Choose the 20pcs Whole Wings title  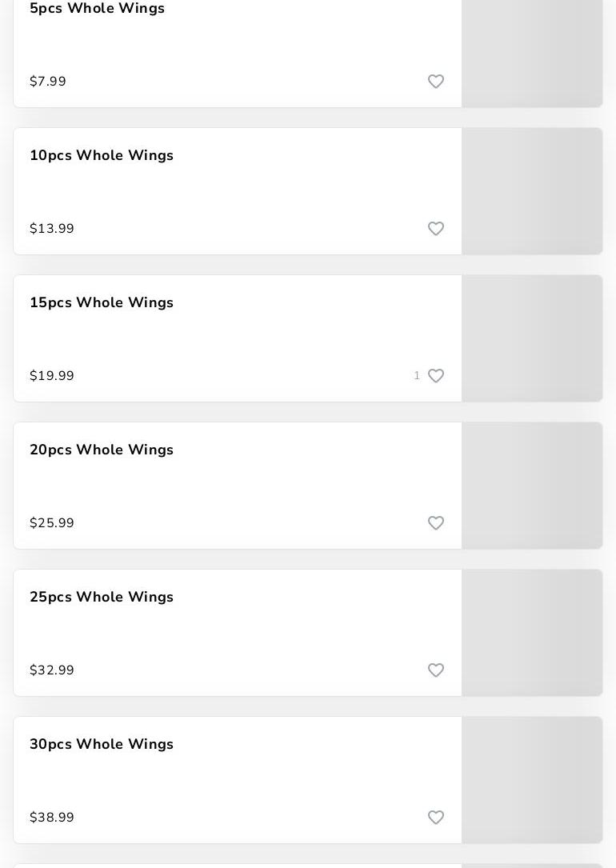102,450
